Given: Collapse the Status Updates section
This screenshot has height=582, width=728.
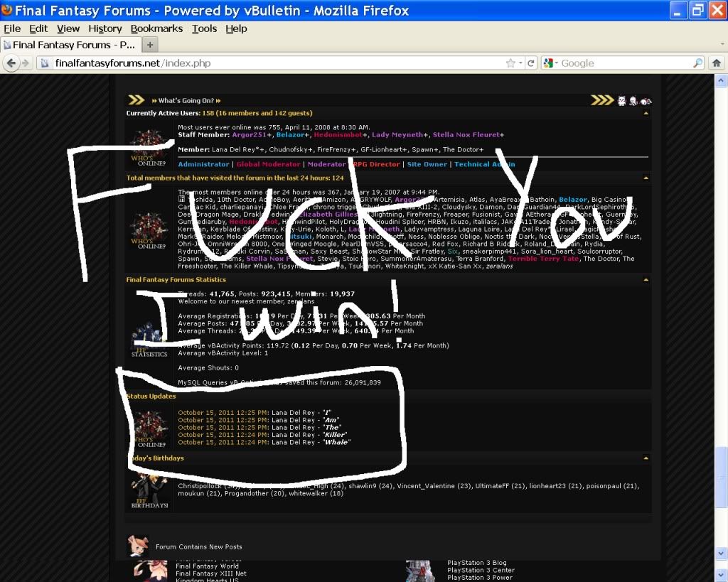Looking at the screenshot, I should tap(646, 397).
